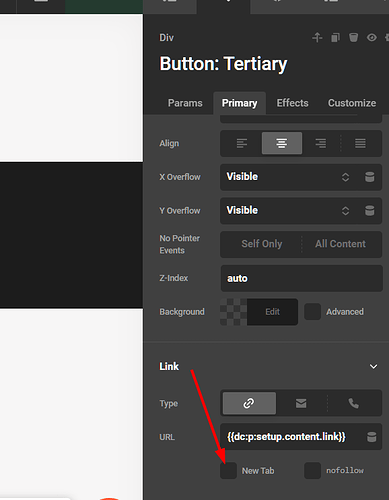This screenshot has height=500, width=389.
Task: Open the X Overflow dropdown
Action: coord(290,177)
